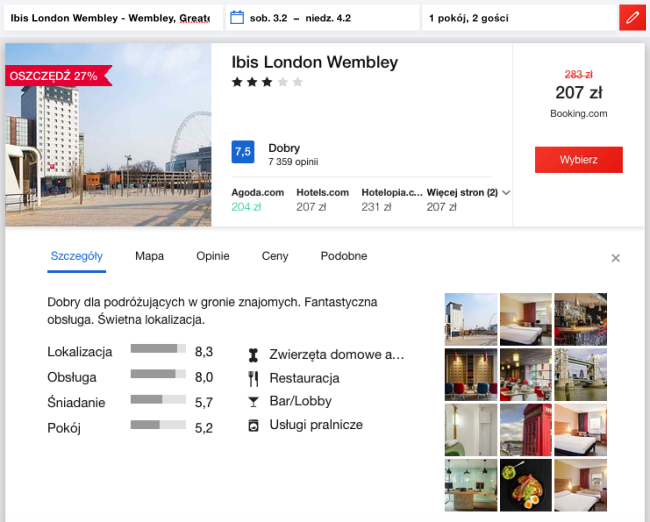
Task: Click the destination search input field
Action: 113,18
